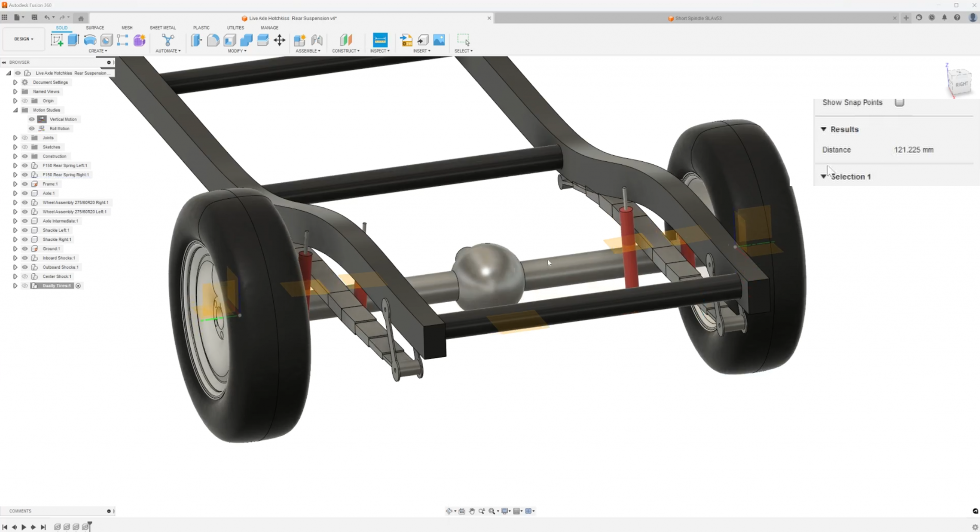This screenshot has height=532, width=980.
Task: Open the Manage menu tab
Action: (x=269, y=28)
